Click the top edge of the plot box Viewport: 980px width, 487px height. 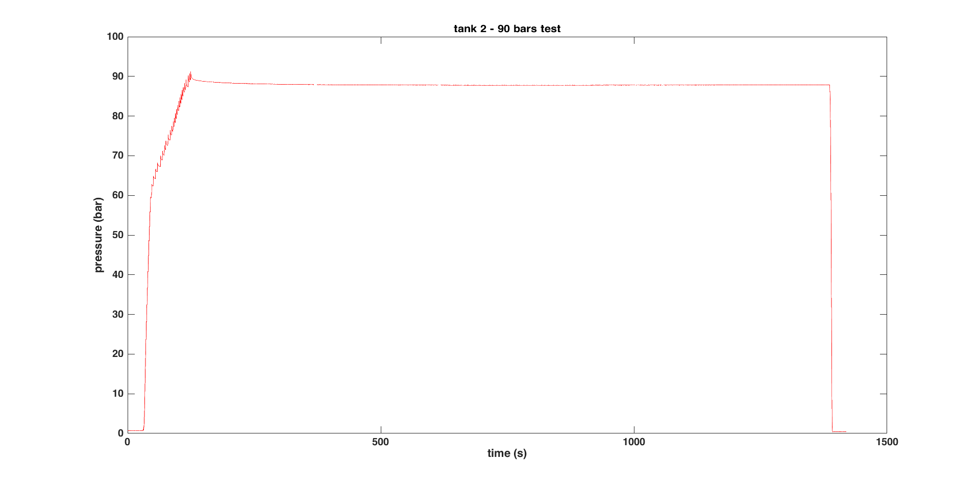510,37
